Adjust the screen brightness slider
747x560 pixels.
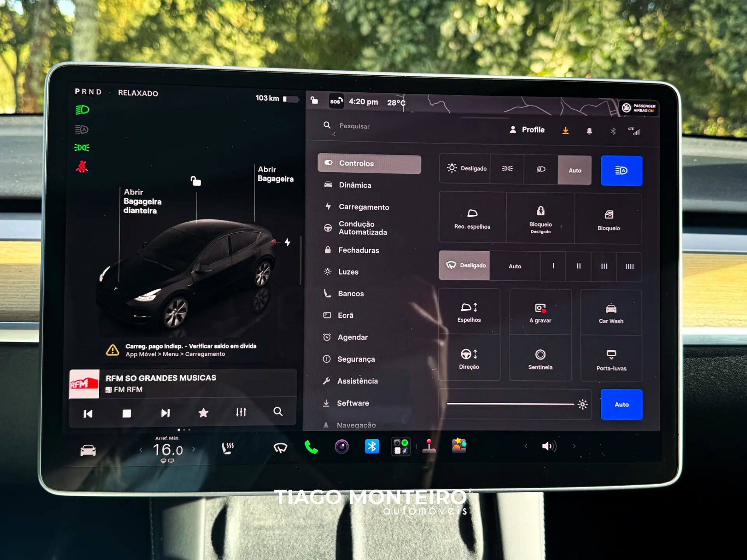[x=515, y=404]
